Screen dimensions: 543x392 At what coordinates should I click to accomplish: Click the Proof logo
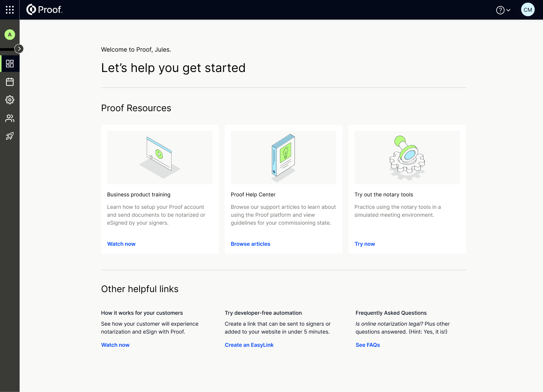[44, 10]
